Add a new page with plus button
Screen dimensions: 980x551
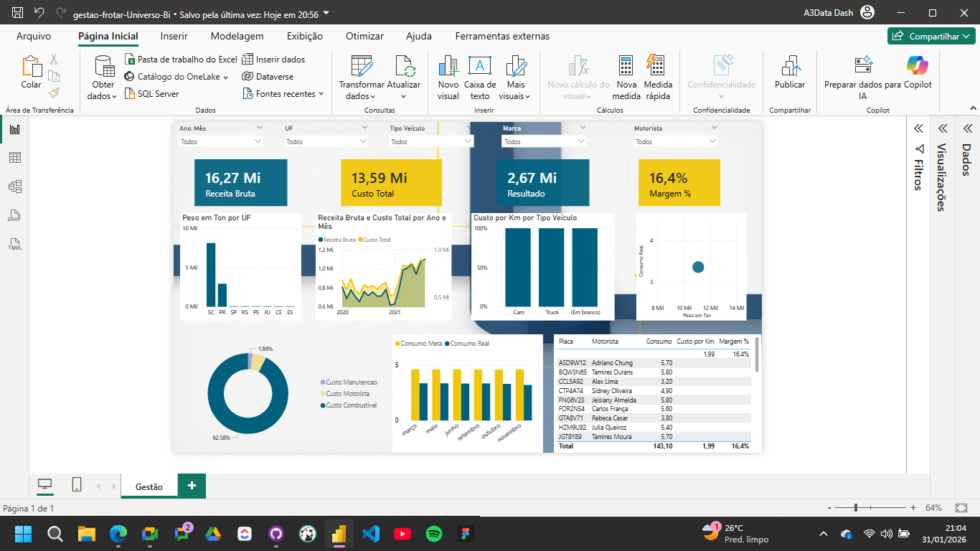(x=192, y=486)
